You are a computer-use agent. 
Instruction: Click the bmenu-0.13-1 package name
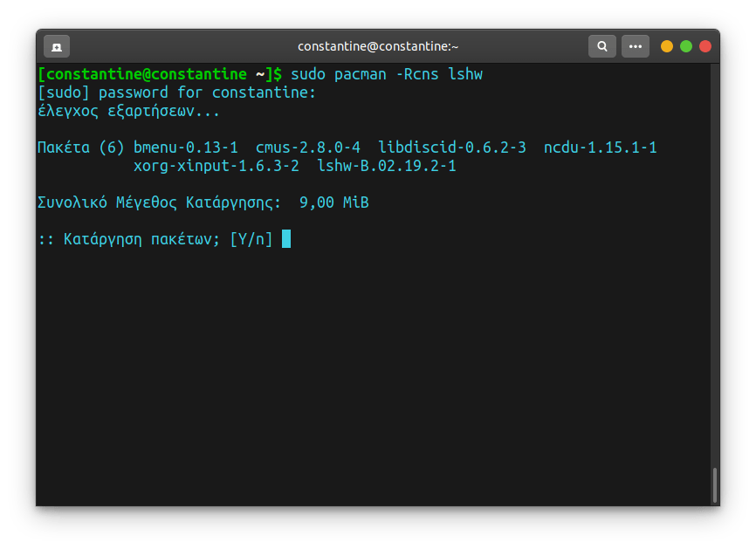[185, 148]
